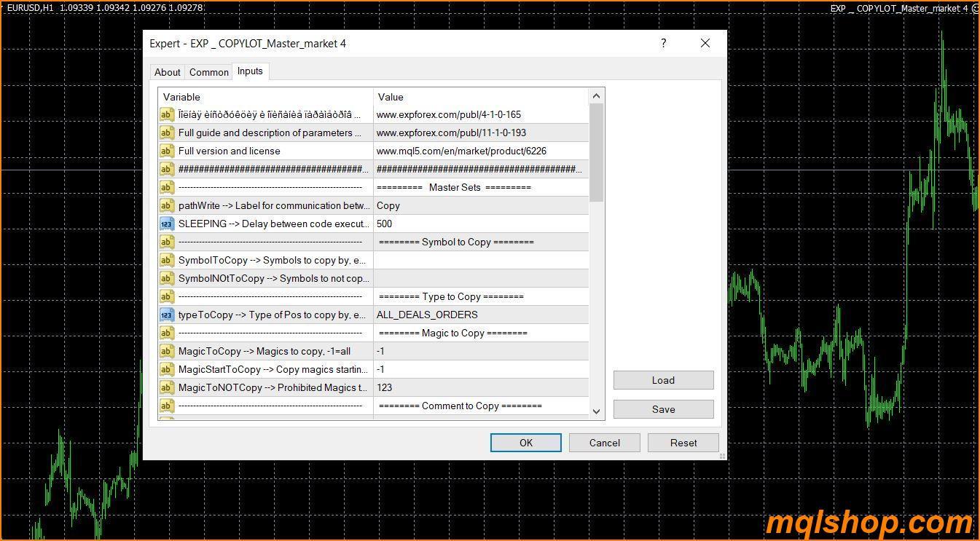Click the ab icon beside SymbolNOtToCopy

pyautogui.click(x=166, y=278)
